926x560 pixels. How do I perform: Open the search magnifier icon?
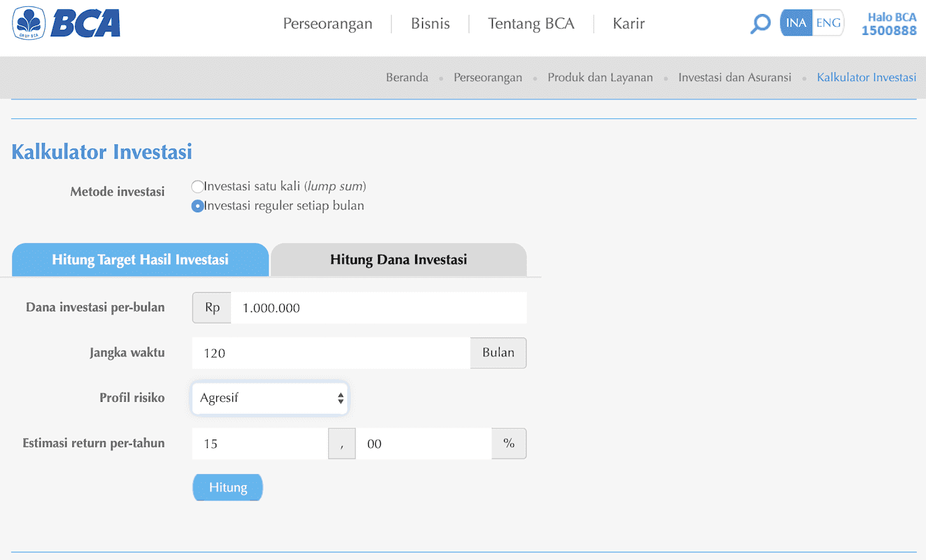click(x=760, y=23)
